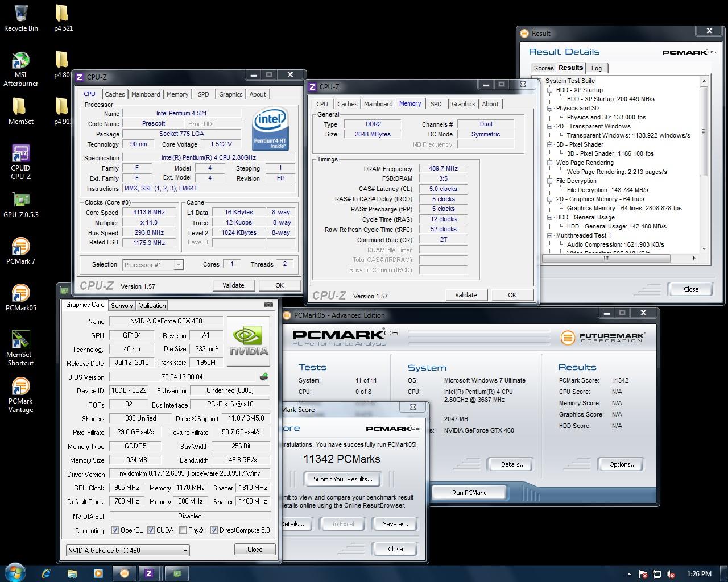Screen dimensions: 728x582
Task: Switch to CPU-Z taskbar button
Action: click(149, 573)
